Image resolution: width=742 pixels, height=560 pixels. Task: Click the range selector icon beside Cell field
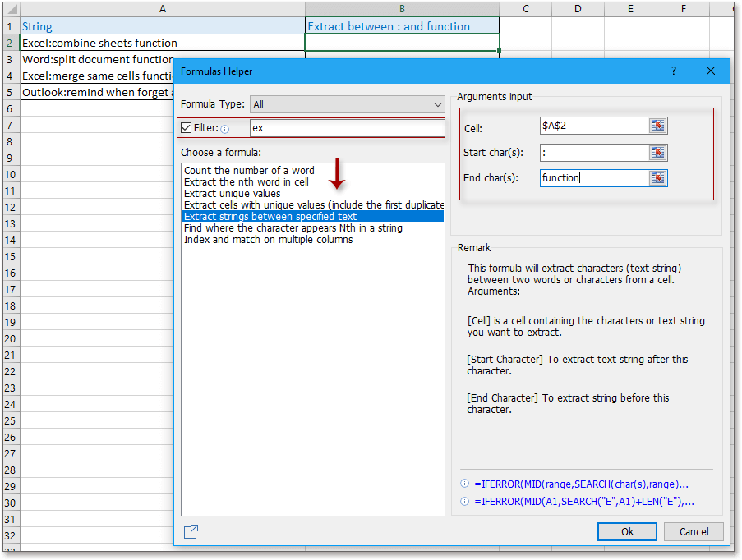click(657, 126)
